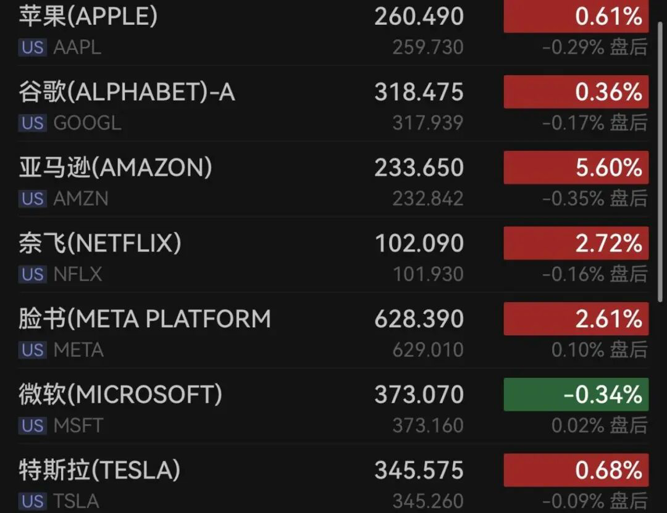Open the 苹果(APPLE) stock row
Viewport: 667px width, 513px height.
click(x=88, y=17)
